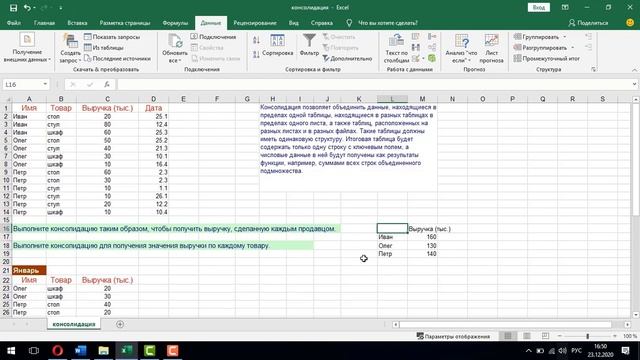Open Group (Группировать) dropdown arrow
The width and height of the screenshot is (640, 360).
tap(565, 37)
